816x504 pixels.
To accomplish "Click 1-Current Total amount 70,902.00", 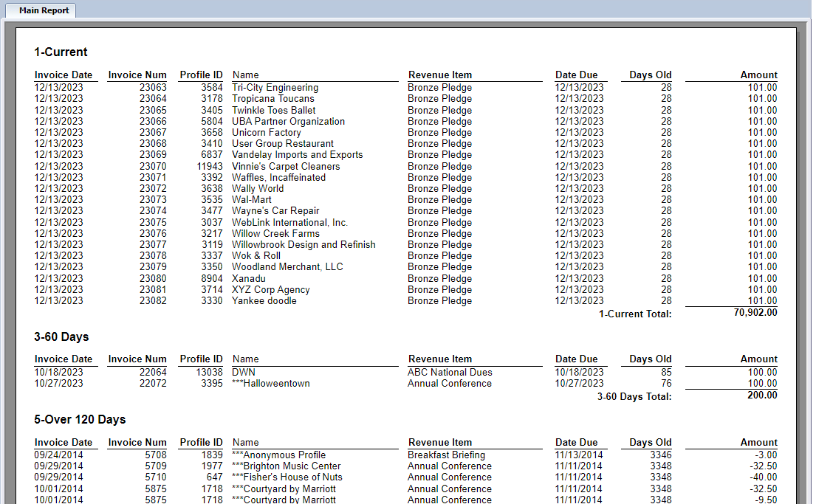I will [755, 313].
